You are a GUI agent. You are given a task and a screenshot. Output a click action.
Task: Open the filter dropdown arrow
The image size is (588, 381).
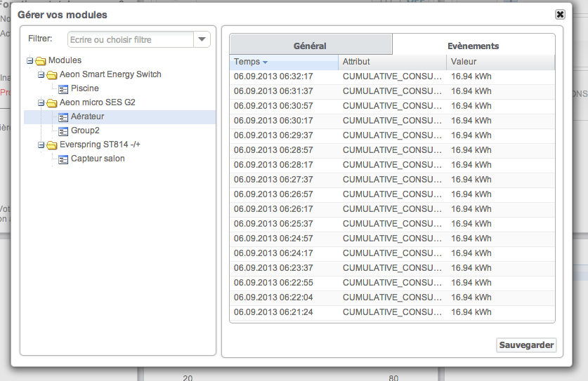[x=202, y=40]
